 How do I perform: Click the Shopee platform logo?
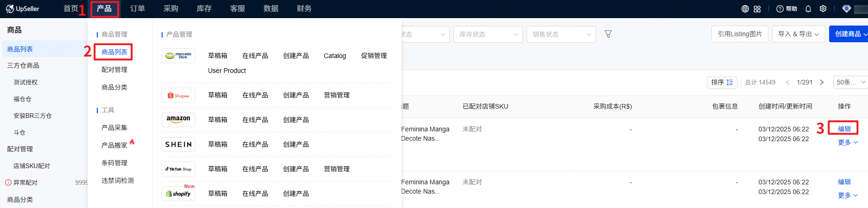pos(178,95)
